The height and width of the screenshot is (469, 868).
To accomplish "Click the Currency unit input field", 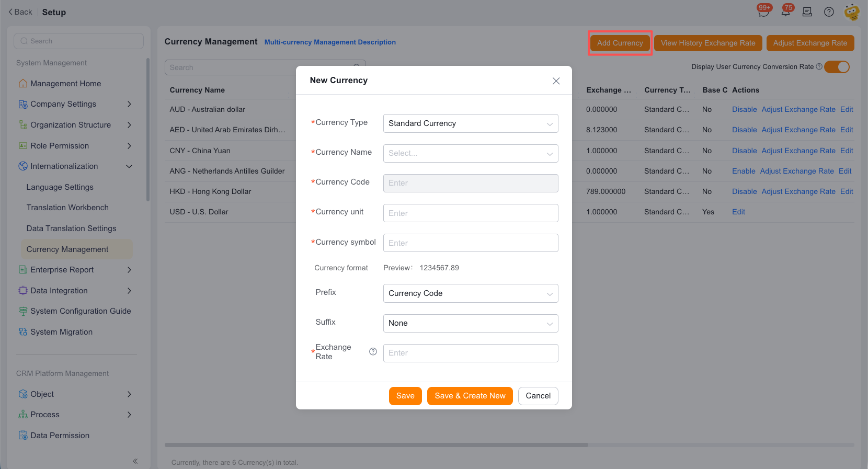I will coord(471,213).
